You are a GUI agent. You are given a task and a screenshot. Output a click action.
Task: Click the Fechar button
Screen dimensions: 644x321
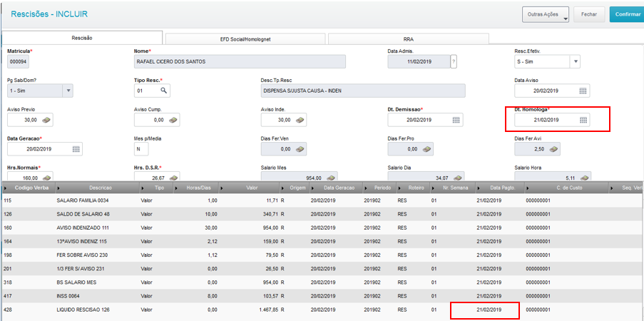click(589, 14)
